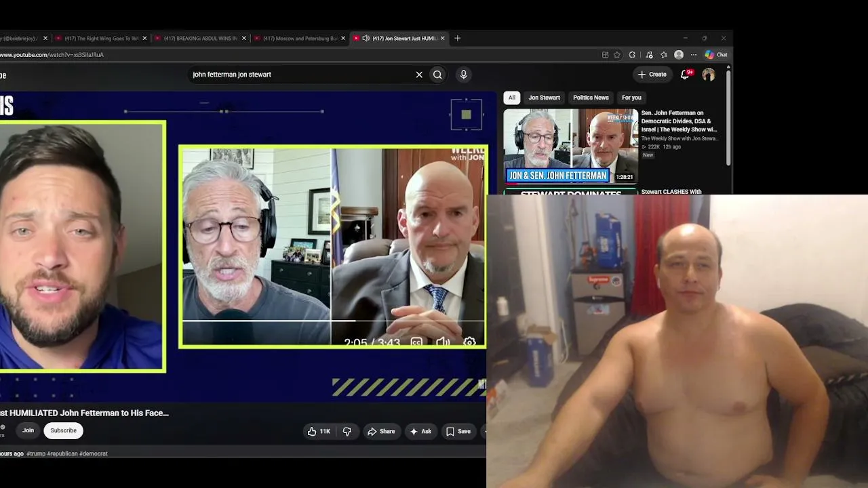Screen dimensions: 868x488
Task: Open a new browser tab
Action: (458, 39)
